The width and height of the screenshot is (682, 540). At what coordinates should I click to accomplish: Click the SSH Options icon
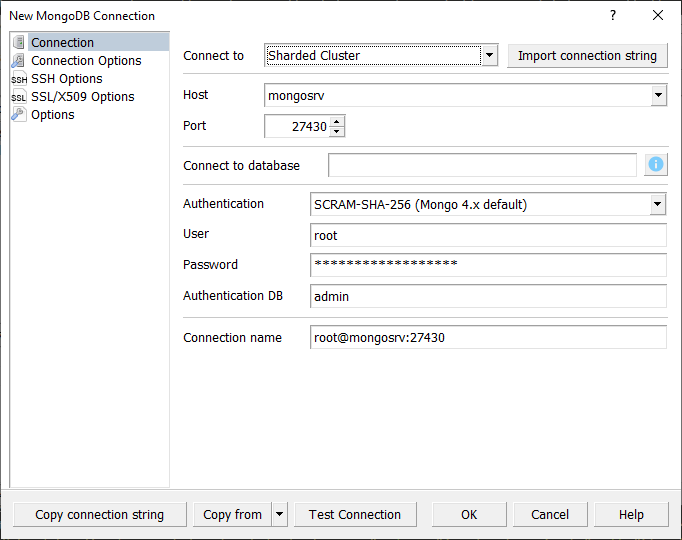[x=19, y=79]
